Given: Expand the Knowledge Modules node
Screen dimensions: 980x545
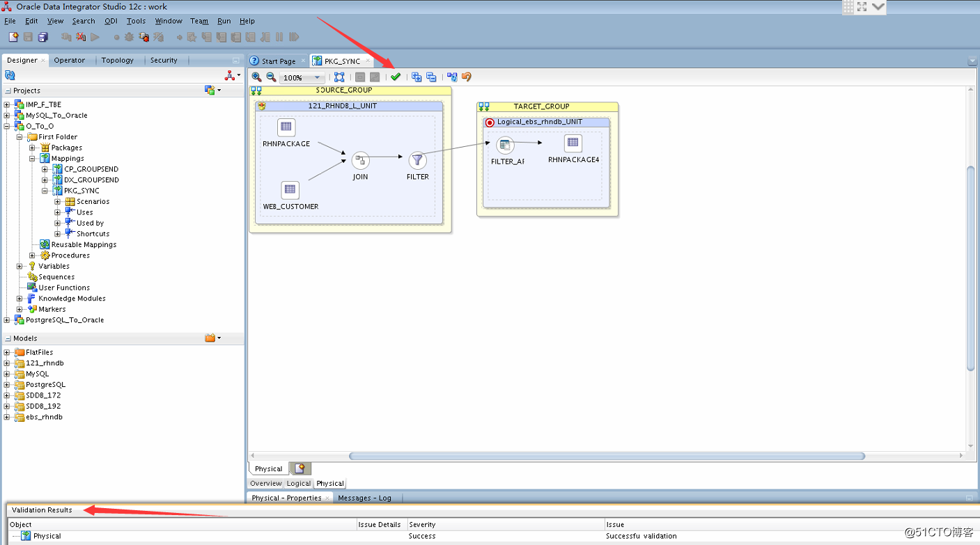Looking at the screenshot, I should pos(20,298).
